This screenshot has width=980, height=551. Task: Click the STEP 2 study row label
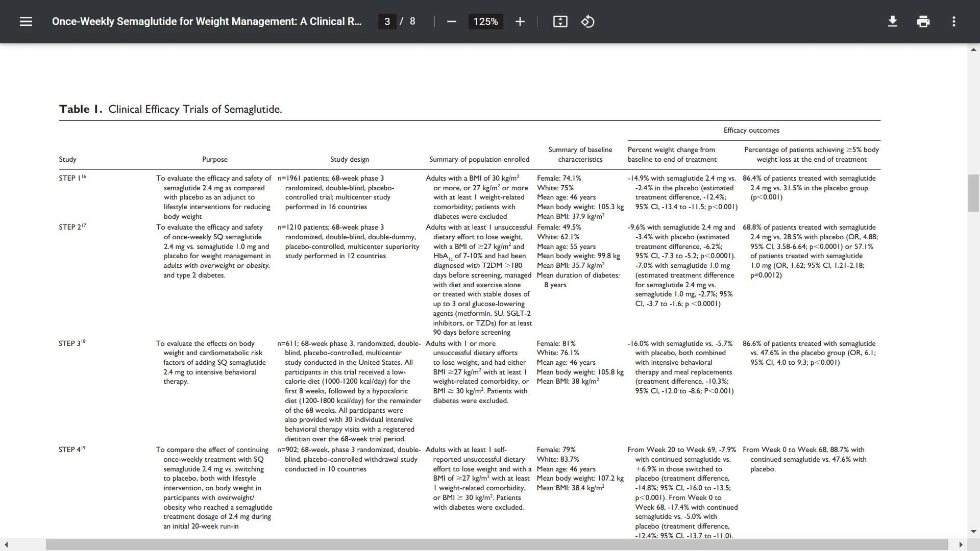click(x=72, y=227)
